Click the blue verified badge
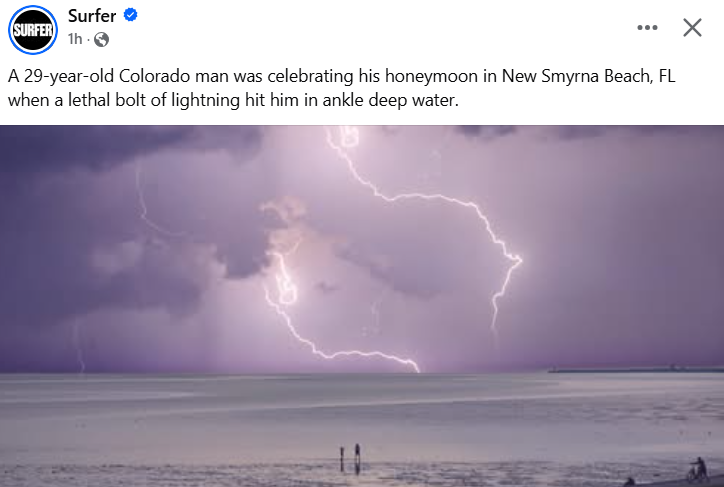This screenshot has width=724, height=487. click(131, 15)
